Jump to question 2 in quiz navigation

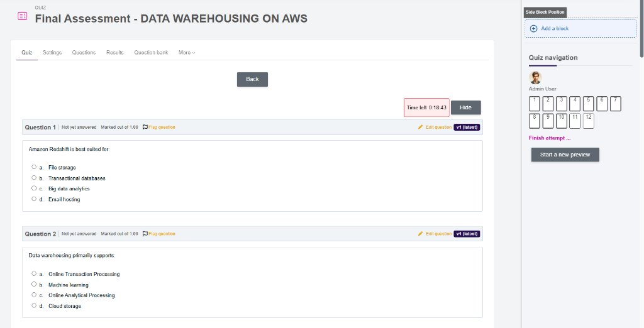(548, 104)
